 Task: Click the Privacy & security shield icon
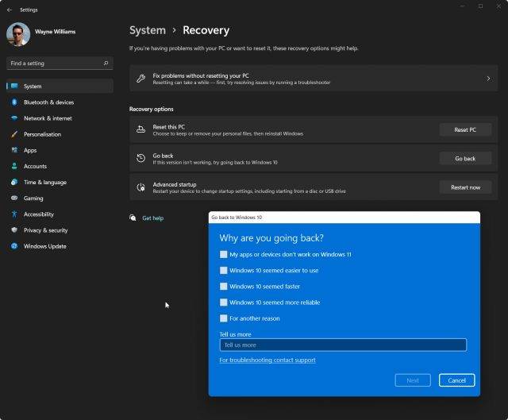point(13,230)
